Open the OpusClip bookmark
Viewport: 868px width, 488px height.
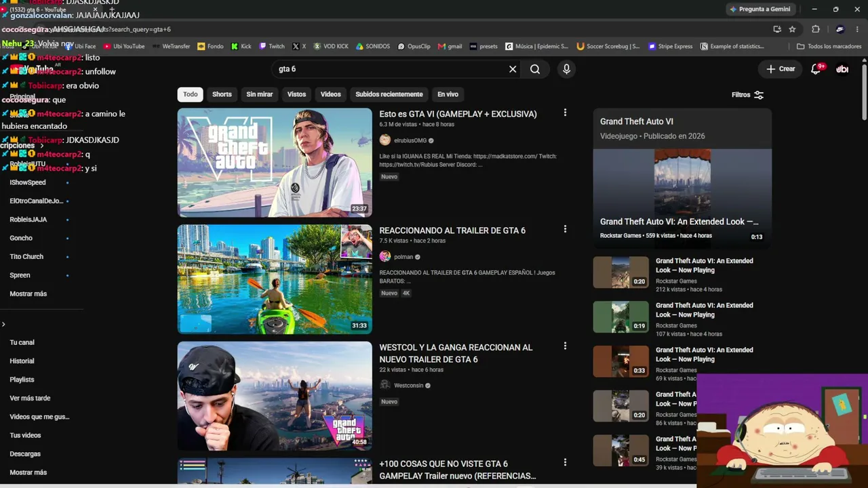click(x=414, y=47)
